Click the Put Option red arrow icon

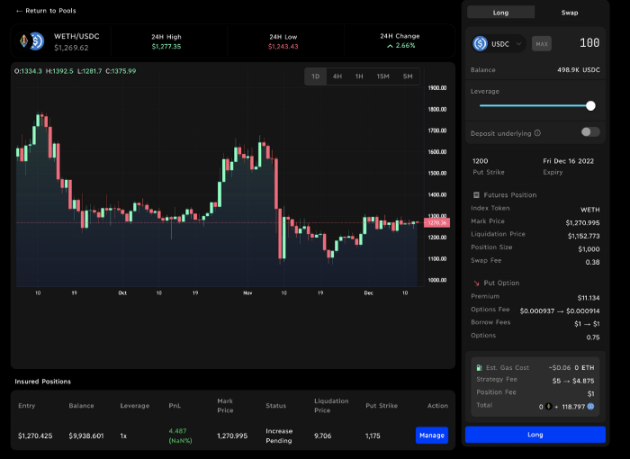tap(475, 283)
